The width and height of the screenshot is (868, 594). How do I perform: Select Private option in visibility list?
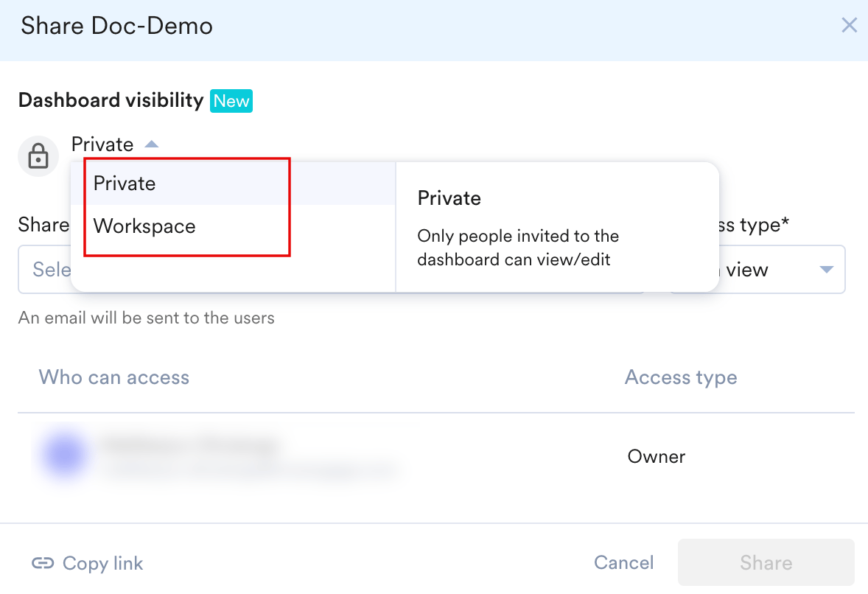(x=233, y=184)
